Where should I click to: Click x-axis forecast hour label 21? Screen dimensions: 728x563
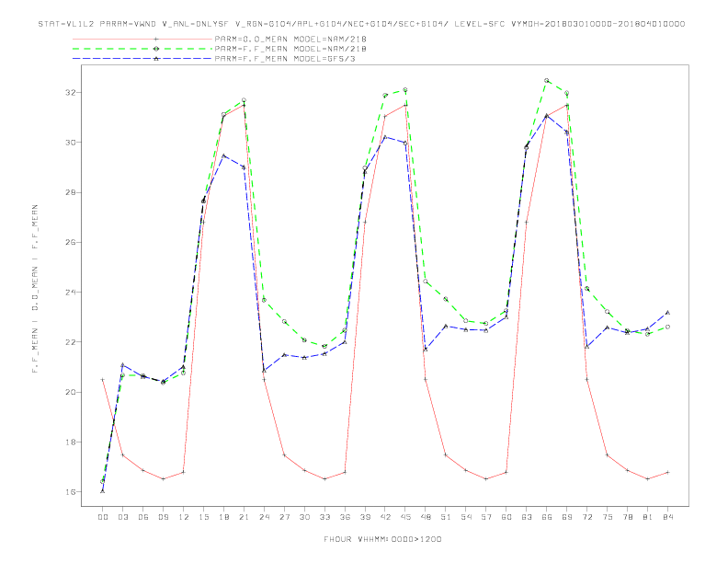pos(244,517)
